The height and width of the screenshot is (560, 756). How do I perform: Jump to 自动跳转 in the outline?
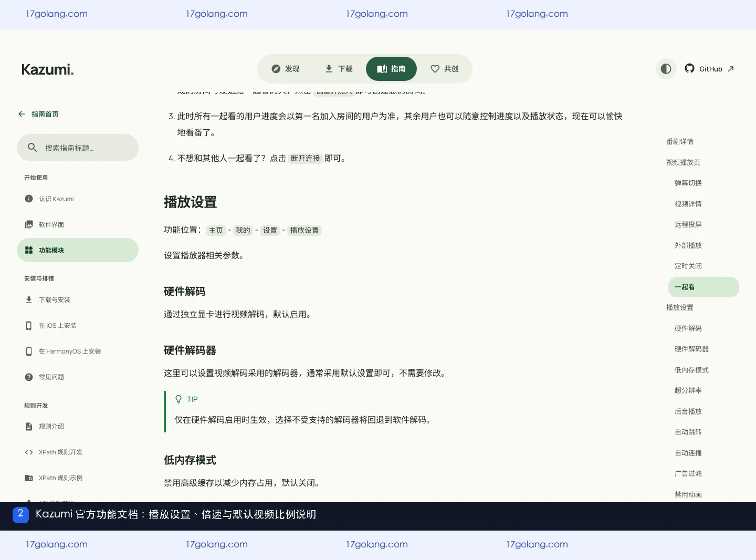tap(688, 432)
